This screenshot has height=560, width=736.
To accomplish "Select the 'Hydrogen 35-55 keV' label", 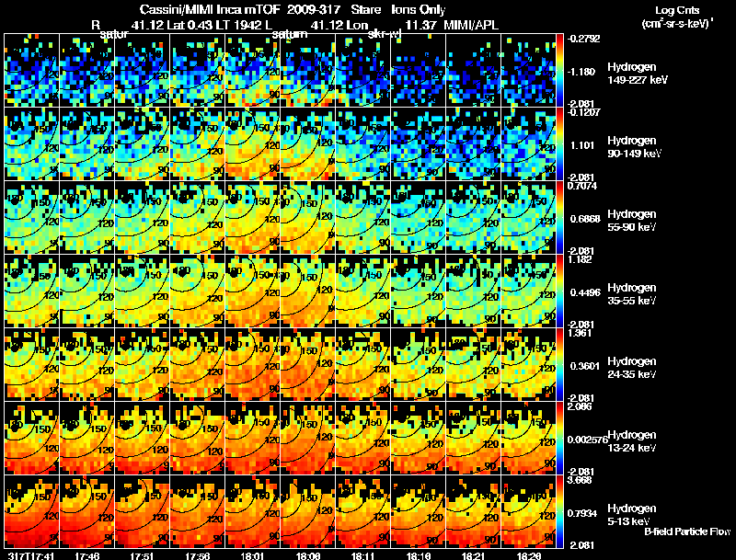I will pyautogui.click(x=632, y=294).
